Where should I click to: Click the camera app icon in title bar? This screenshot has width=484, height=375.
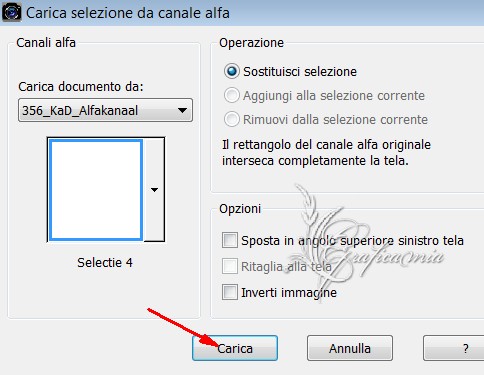11,13
